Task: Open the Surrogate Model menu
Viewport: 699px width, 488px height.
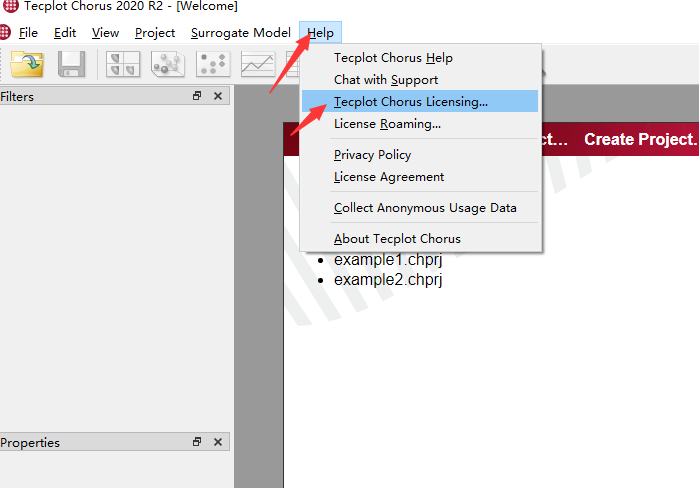Action: pos(241,33)
